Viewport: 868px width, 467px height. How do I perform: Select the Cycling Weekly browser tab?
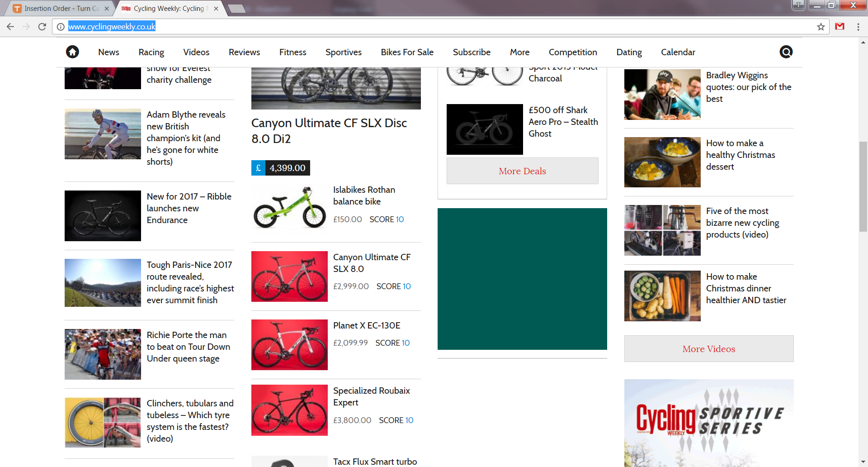click(x=170, y=9)
